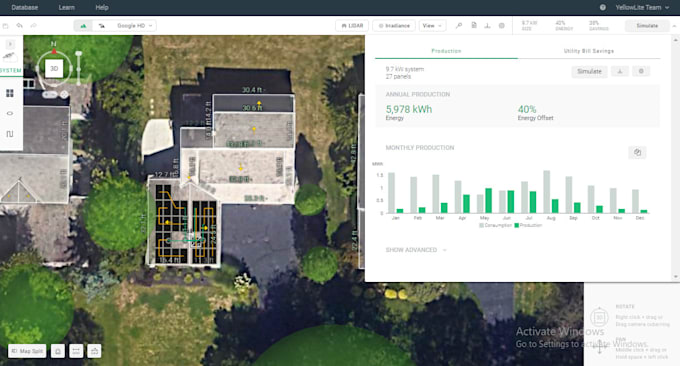Click the 9.7 kW system label

[x=405, y=69]
